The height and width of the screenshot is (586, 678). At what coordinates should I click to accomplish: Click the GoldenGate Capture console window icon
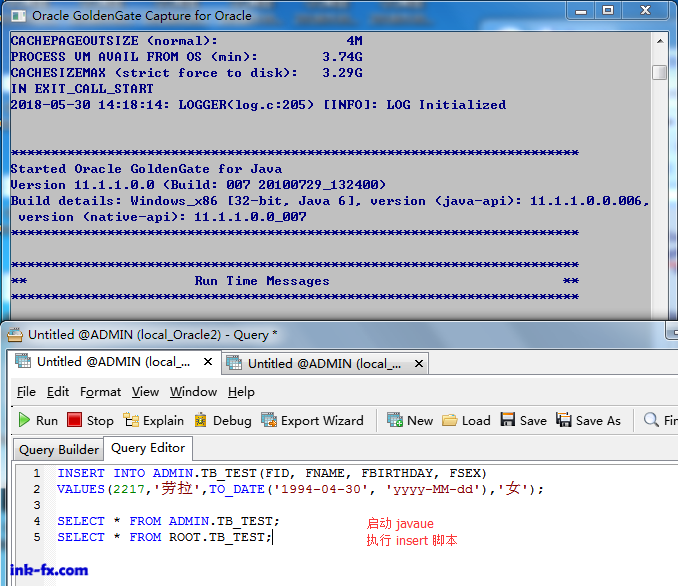(x=18, y=16)
